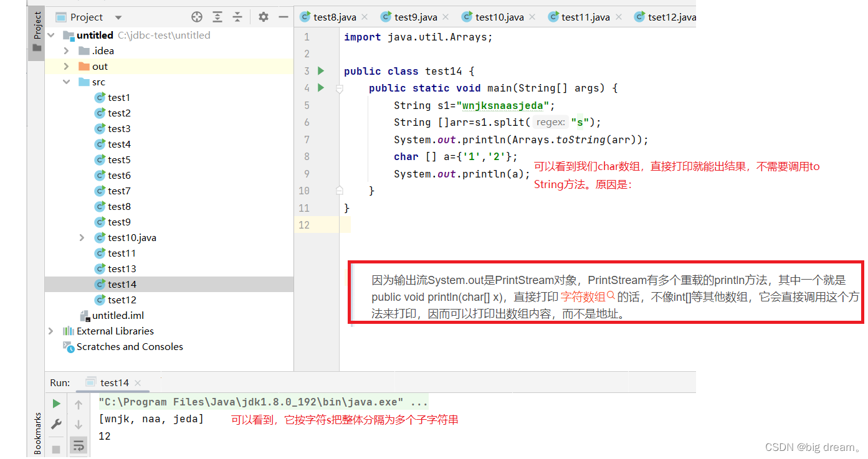Viewport: 868px width, 459px height.
Task: Switch to test8.java editor tab
Action: tap(333, 17)
